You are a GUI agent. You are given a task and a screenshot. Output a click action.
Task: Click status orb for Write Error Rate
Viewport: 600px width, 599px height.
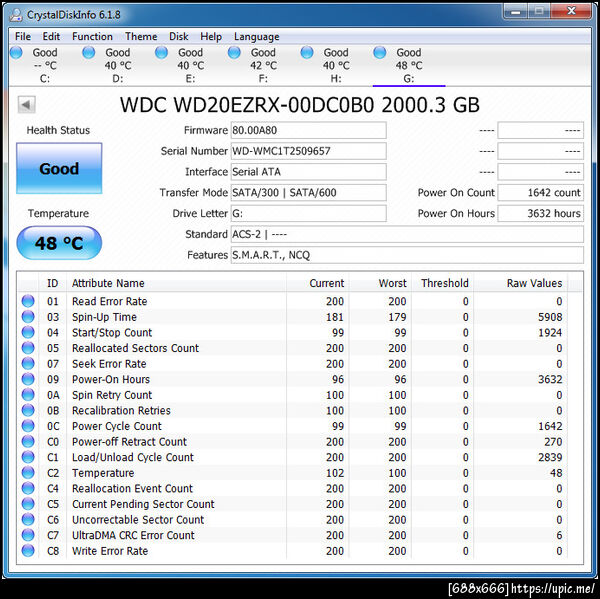[x=28, y=551]
